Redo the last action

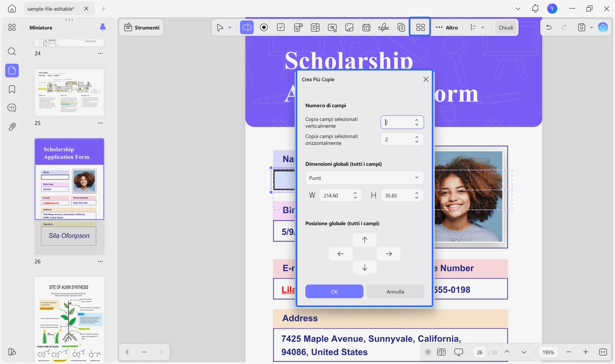564,27
